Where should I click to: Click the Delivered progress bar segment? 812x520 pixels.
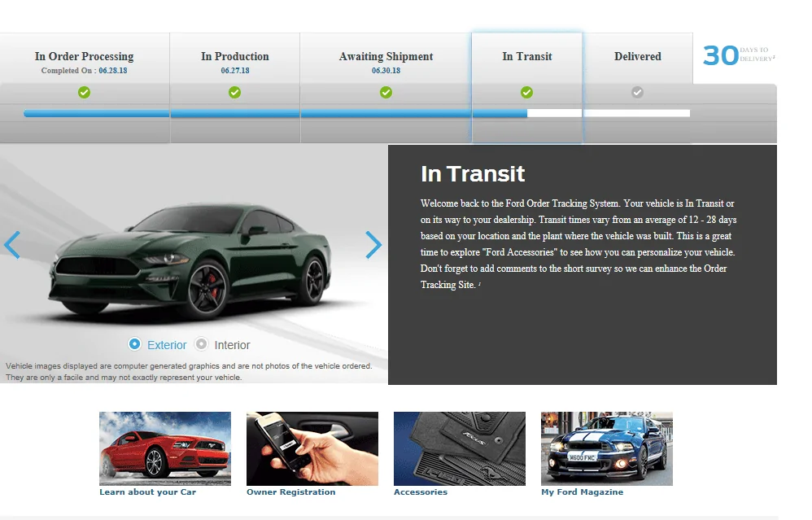[x=637, y=113]
